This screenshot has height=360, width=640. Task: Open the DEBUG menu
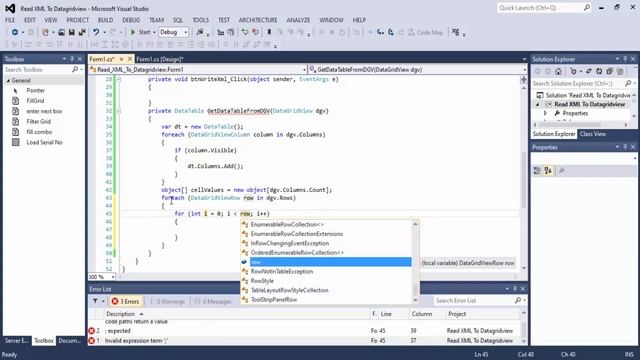pos(131,20)
